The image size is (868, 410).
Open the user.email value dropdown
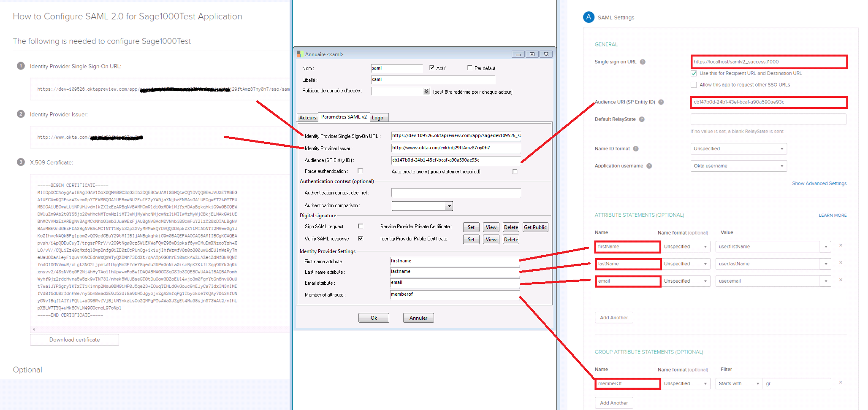pos(826,281)
